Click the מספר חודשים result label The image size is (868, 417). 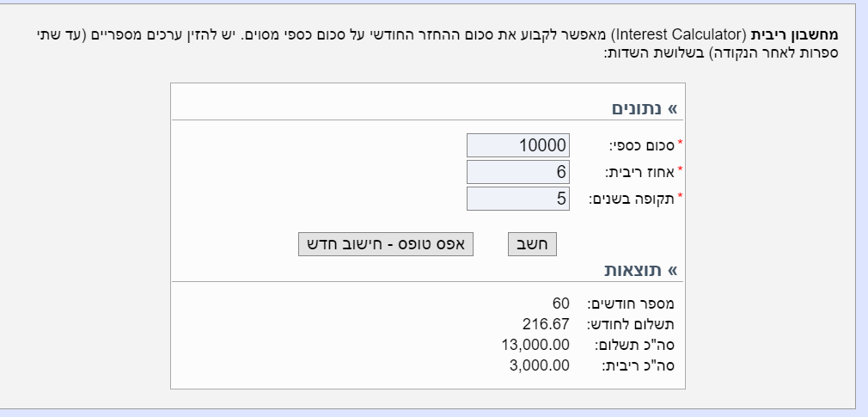coord(630,304)
